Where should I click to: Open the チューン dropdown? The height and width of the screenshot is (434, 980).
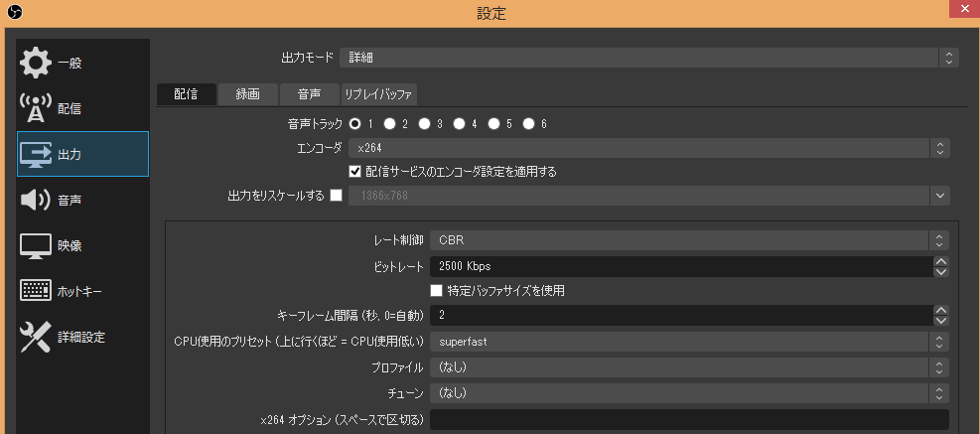point(689,393)
